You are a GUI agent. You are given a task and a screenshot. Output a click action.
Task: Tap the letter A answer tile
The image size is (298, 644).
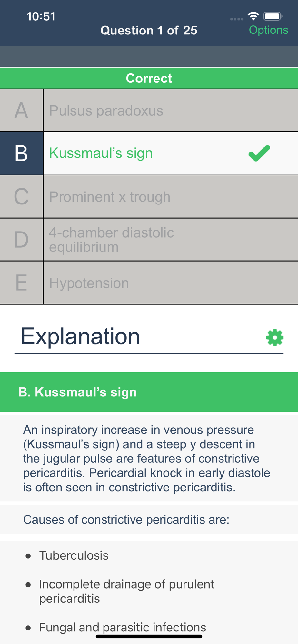click(x=21, y=110)
